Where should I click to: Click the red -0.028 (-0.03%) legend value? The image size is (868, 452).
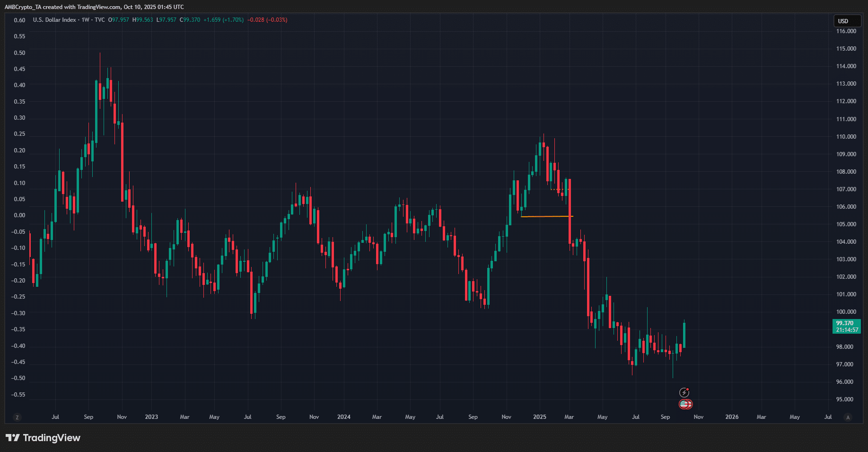pos(267,20)
